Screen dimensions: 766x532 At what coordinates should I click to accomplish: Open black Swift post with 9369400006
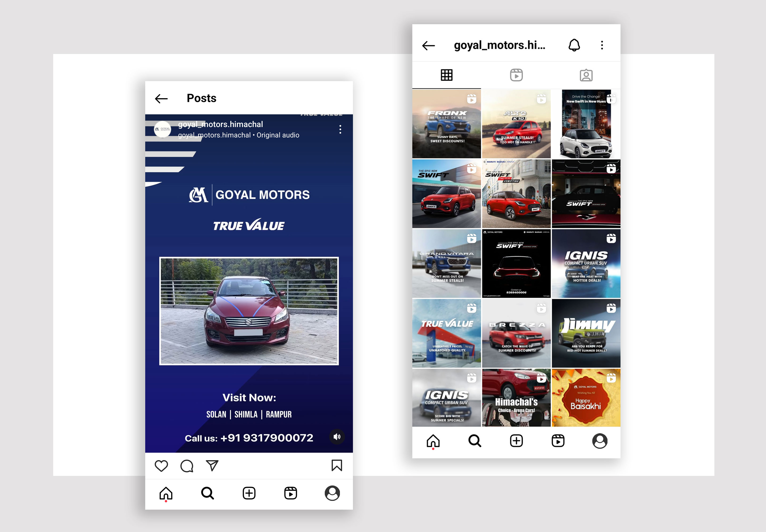coord(516,263)
